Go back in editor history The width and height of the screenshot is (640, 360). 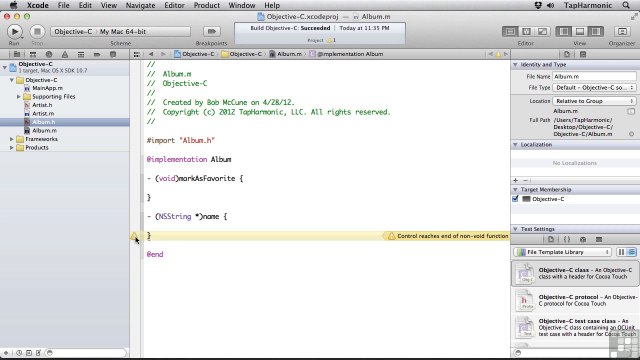tap(151, 54)
